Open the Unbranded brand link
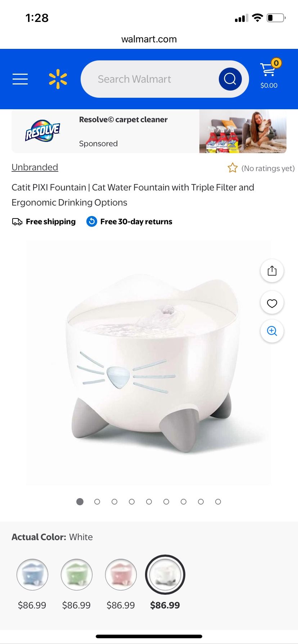Image resolution: width=298 pixels, height=644 pixels. [x=35, y=167]
